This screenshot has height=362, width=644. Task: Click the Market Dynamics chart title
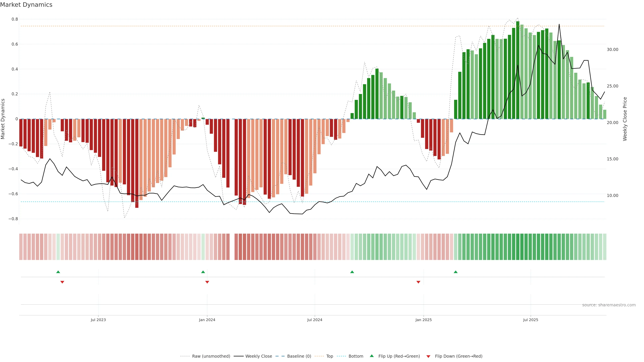pyautogui.click(x=26, y=5)
